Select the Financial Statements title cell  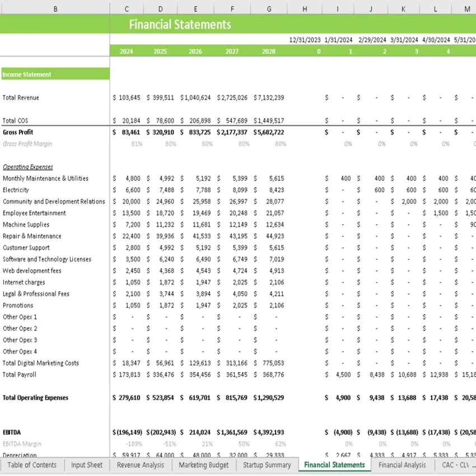(180, 25)
